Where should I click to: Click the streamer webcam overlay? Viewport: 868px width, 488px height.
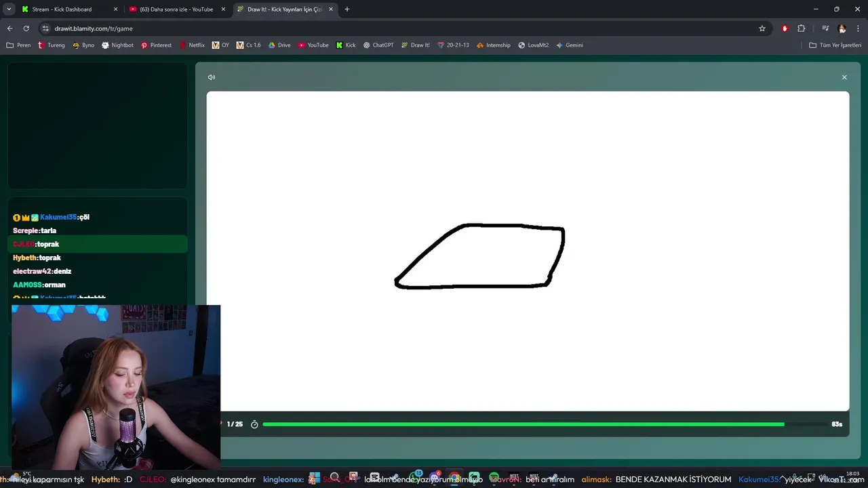pyautogui.click(x=116, y=387)
